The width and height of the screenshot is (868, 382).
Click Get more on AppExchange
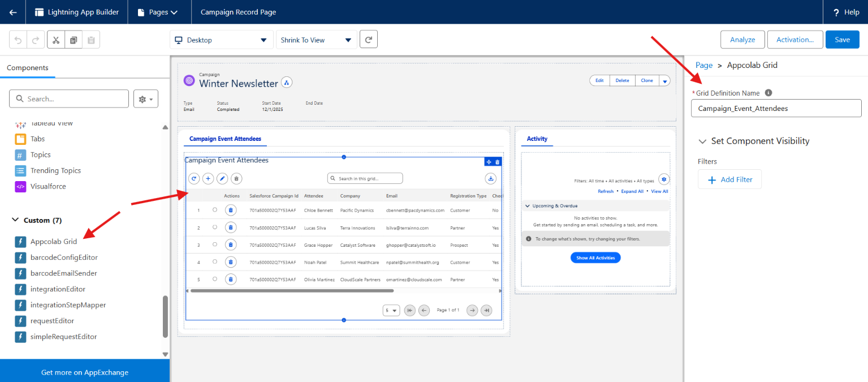click(x=85, y=372)
